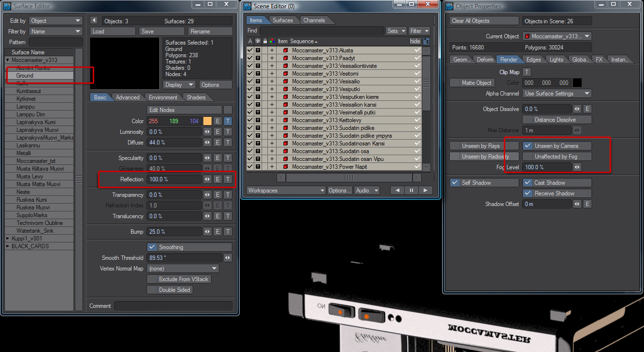The height and width of the screenshot is (352, 644).
Task: Collapse surface list arrow beside Objects count
Action: (94, 21)
